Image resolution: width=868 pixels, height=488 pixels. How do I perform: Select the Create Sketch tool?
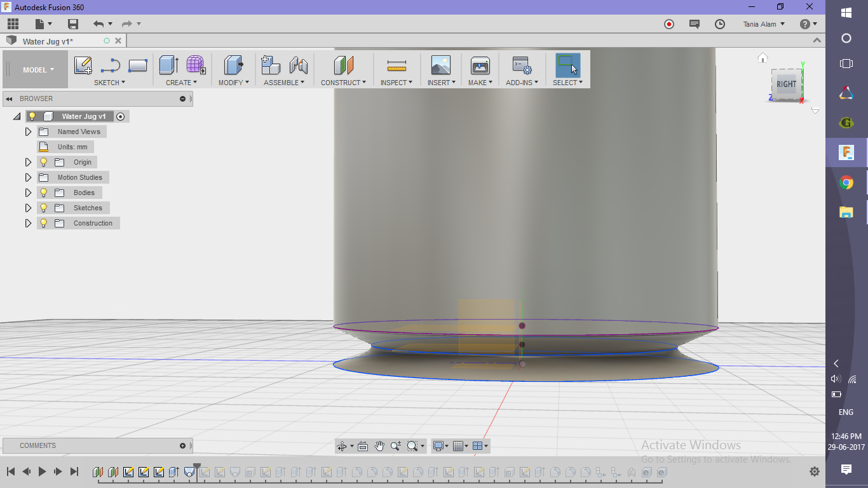point(83,65)
